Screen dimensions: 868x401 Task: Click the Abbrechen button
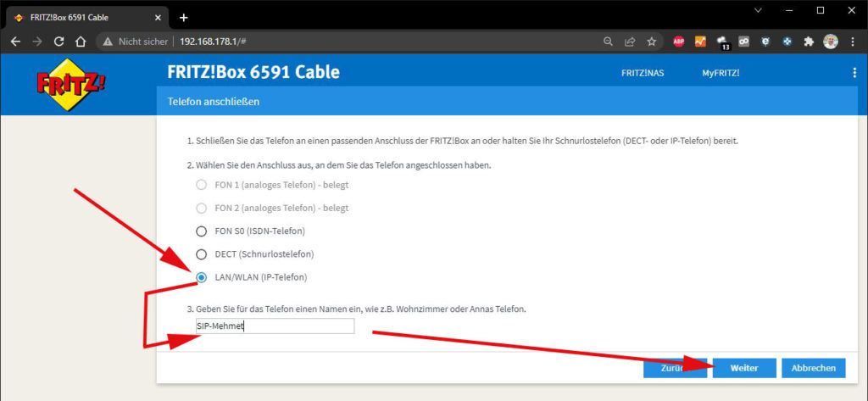[x=814, y=368]
